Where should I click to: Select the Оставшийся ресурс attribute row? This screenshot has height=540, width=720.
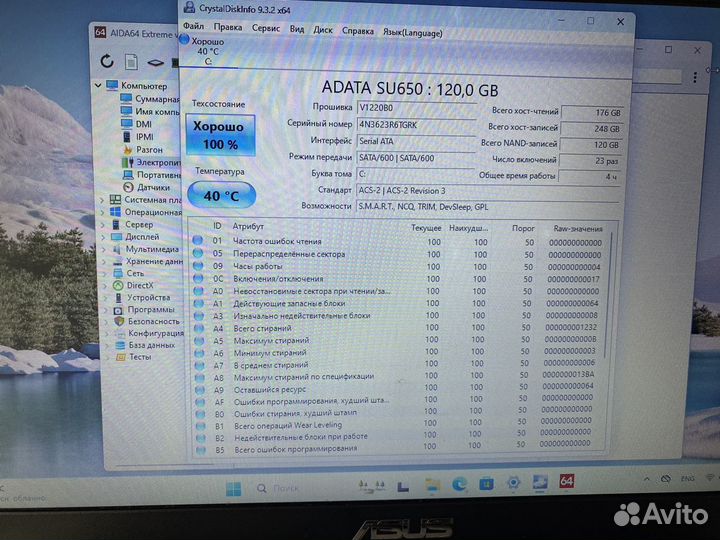[396, 388]
